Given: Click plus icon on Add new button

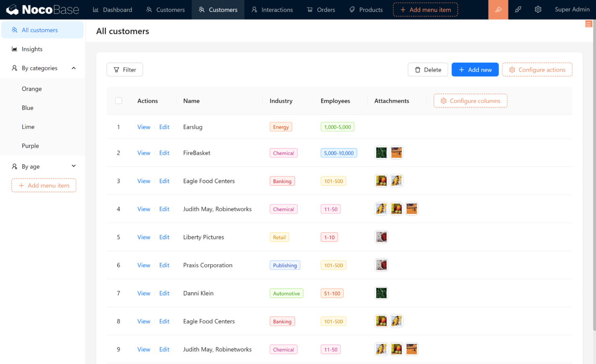Looking at the screenshot, I should pos(461,70).
